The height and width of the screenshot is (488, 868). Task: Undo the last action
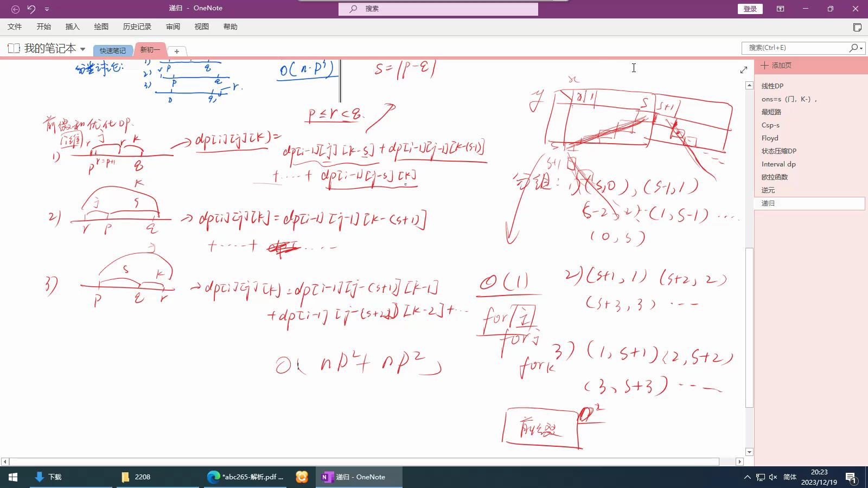(31, 9)
